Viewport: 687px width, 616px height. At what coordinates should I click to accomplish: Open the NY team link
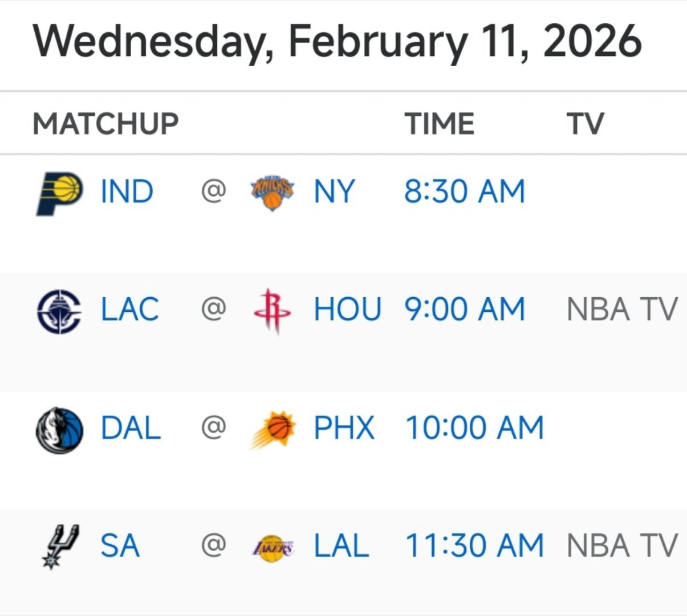point(334,192)
